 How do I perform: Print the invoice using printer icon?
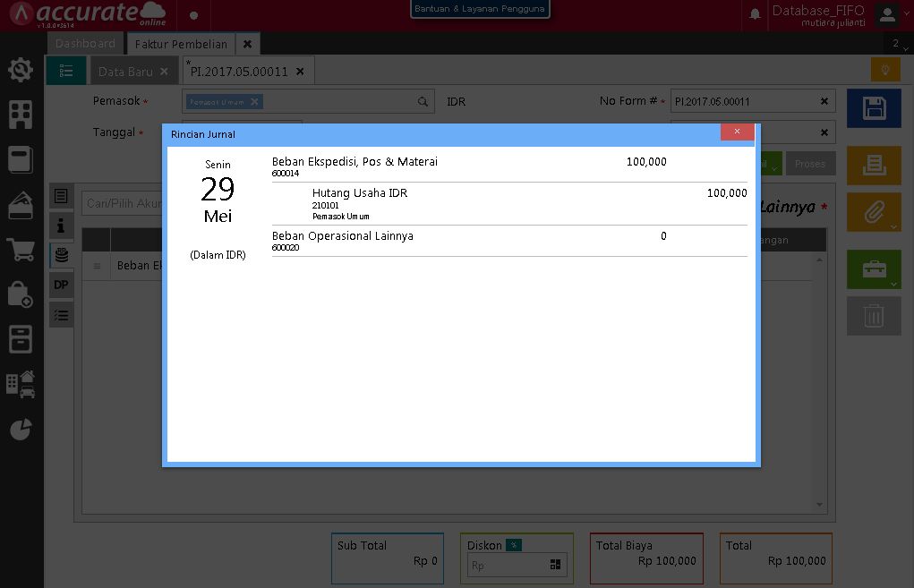tap(873, 166)
